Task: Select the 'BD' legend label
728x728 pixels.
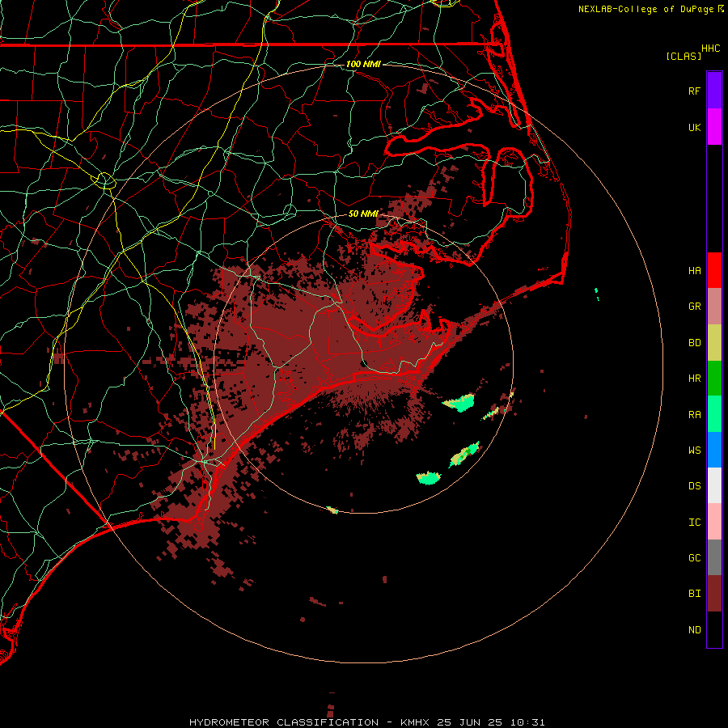Action: pos(694,343)
